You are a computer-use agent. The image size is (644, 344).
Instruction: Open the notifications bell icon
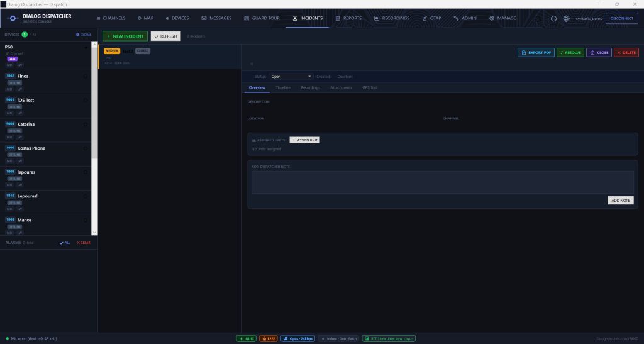pyautogui.click(x=538, y=18)
